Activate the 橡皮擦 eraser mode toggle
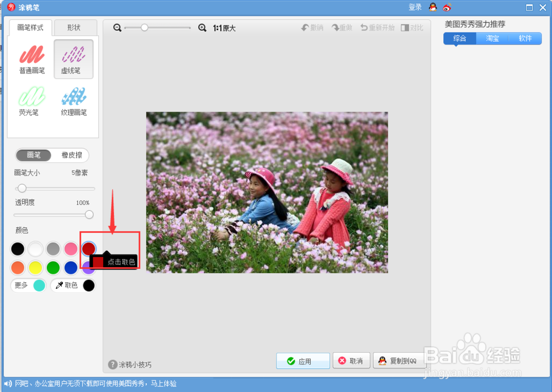Screen dimensions: 552x392 point(71,155)
